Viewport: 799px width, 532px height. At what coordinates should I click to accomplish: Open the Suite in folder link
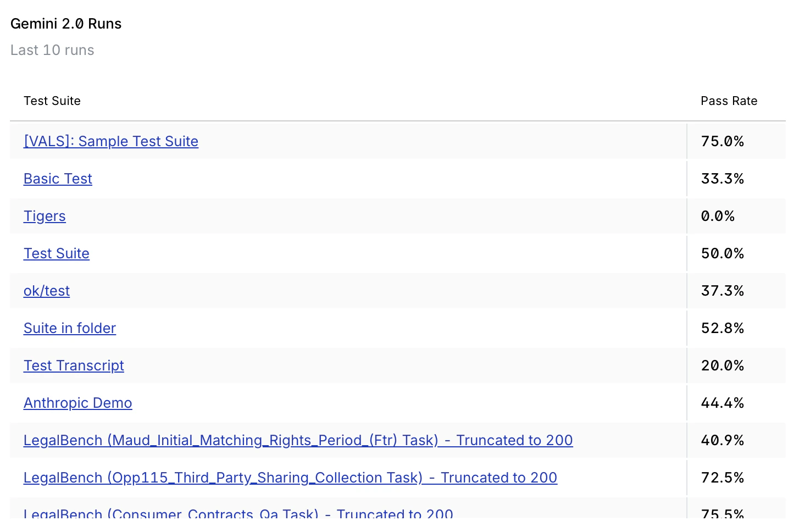tap(70, 328)
